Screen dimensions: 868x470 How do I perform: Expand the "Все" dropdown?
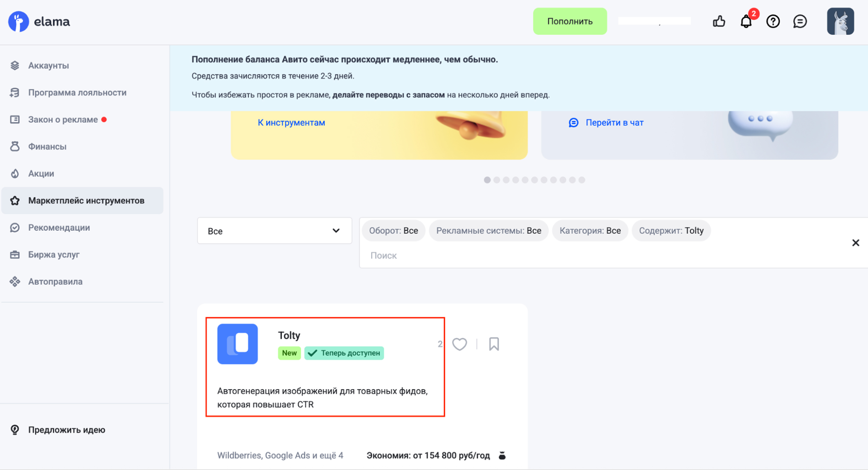coord(274,231)
